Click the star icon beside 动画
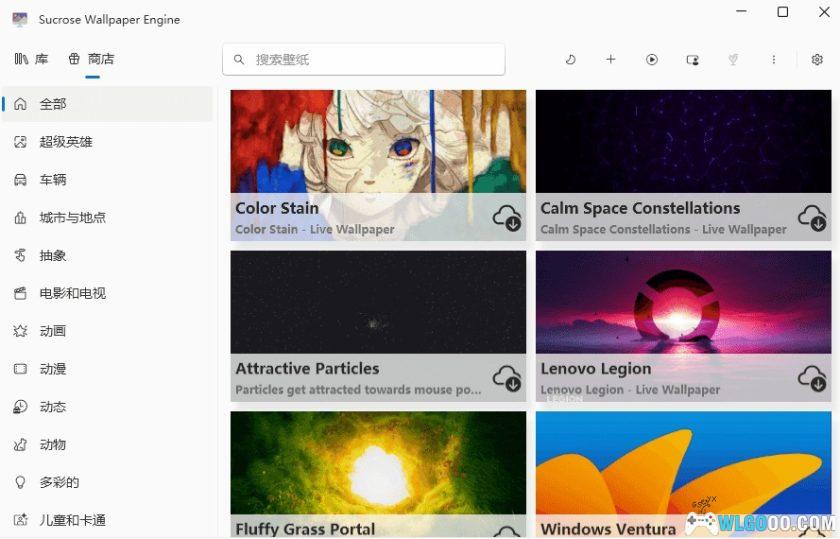This screenshot has width=840, height=539. tap(20, 331)
